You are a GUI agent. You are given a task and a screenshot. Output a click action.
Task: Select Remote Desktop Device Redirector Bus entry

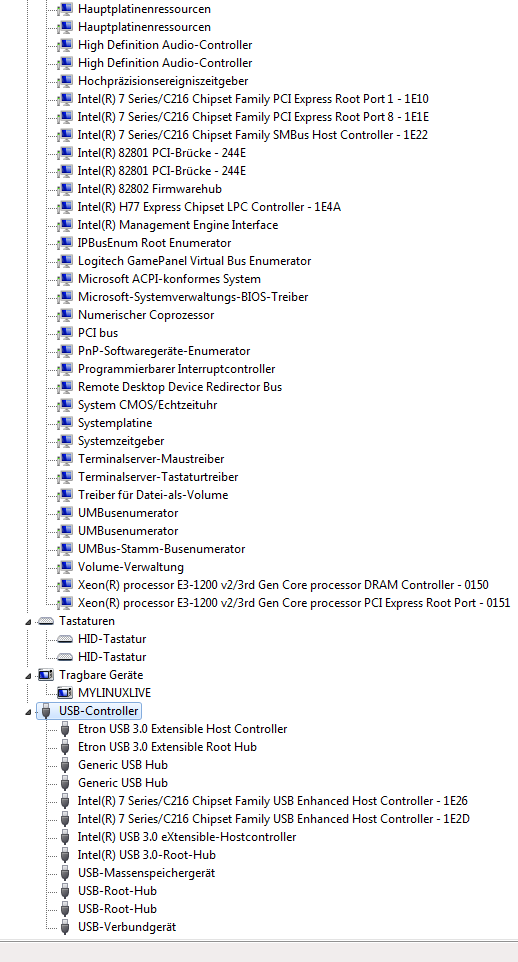(x=180, y=387)
